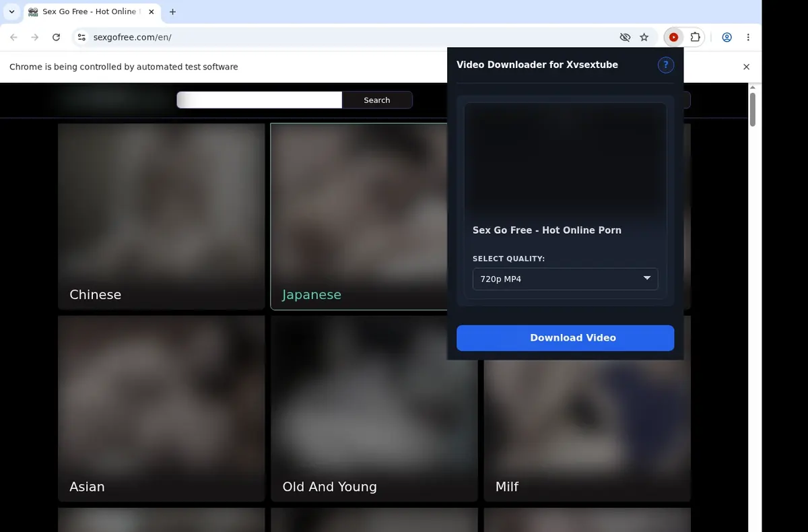Click the red video downloader extension icon
Viewport: 808px width, 532px height.
click(x=673, y=37)
